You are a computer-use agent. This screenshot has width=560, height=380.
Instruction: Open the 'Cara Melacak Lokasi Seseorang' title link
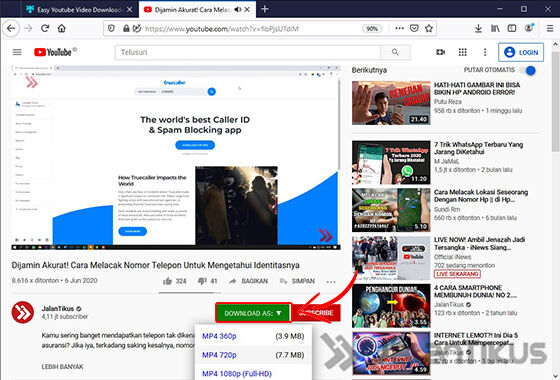481,196
